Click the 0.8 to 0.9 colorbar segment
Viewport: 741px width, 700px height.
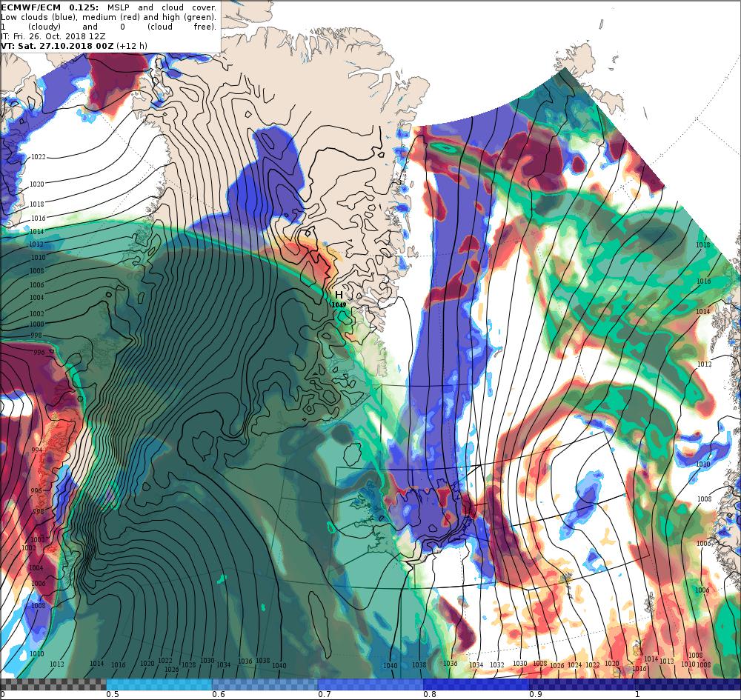[x=476, y=684]
